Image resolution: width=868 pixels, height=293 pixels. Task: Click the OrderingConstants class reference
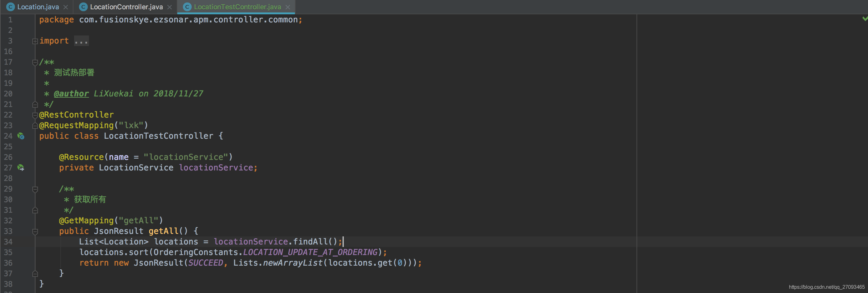coord(195,252)
